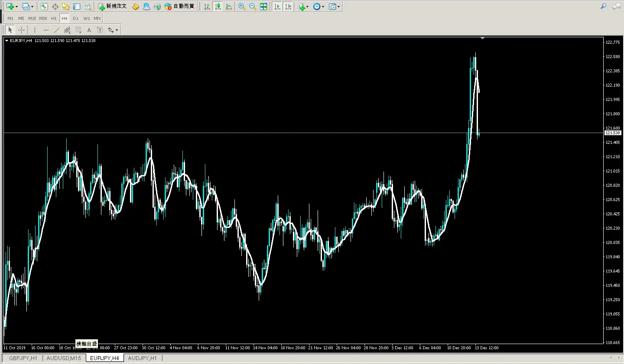Screen dimensions: 624x364
Task: Expand the arrows objects dropdown
Action: (x=117, y=30)
